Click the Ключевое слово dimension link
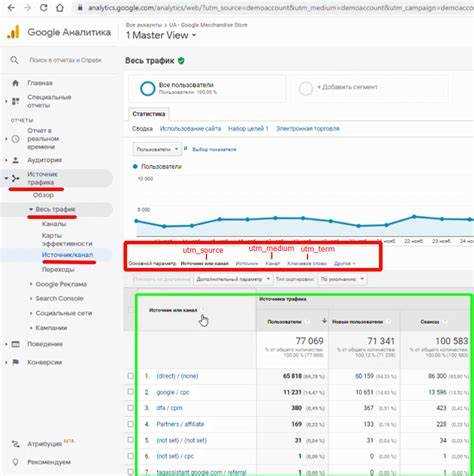474x476 pixels. (307, 264)
